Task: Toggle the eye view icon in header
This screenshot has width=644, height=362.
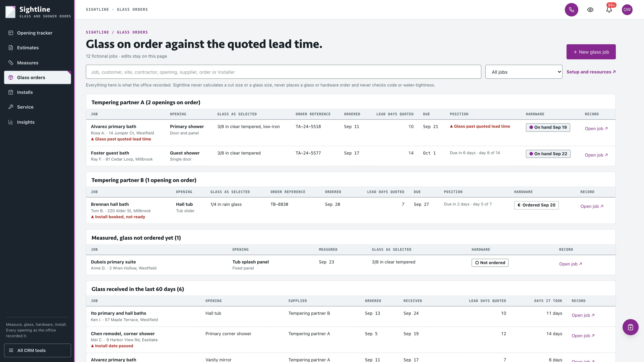Action: pos(590,10)
